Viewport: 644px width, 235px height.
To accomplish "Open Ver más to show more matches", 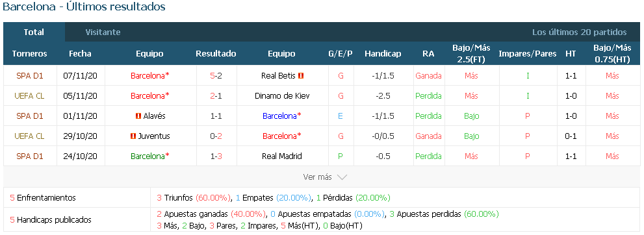I will click(317, 177).
